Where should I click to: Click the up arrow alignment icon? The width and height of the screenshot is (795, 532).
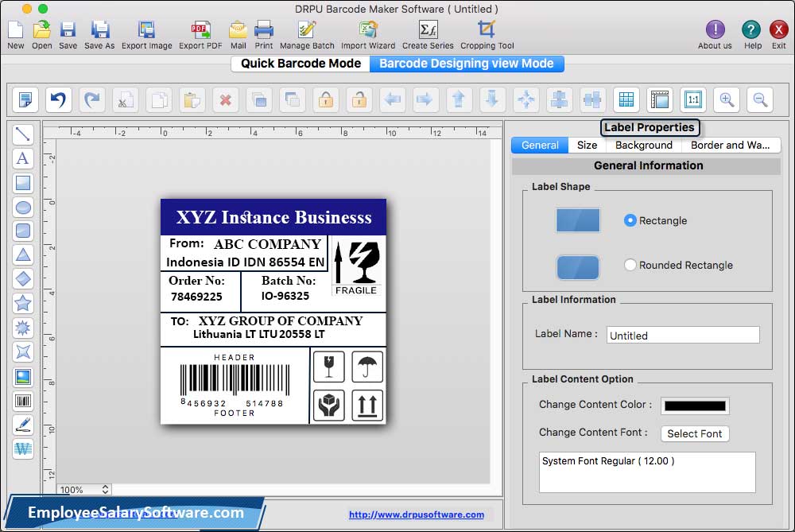pyautogui.click(x=459, y=99)
